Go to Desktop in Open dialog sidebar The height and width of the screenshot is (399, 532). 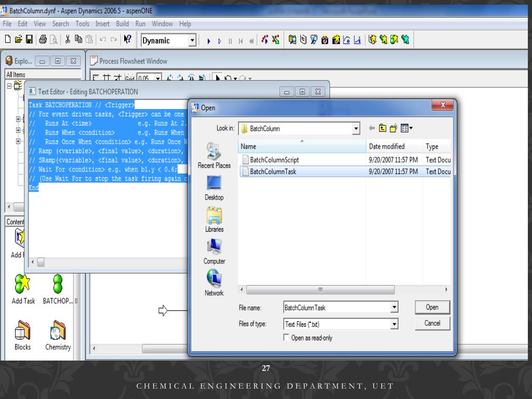point(214,188)
